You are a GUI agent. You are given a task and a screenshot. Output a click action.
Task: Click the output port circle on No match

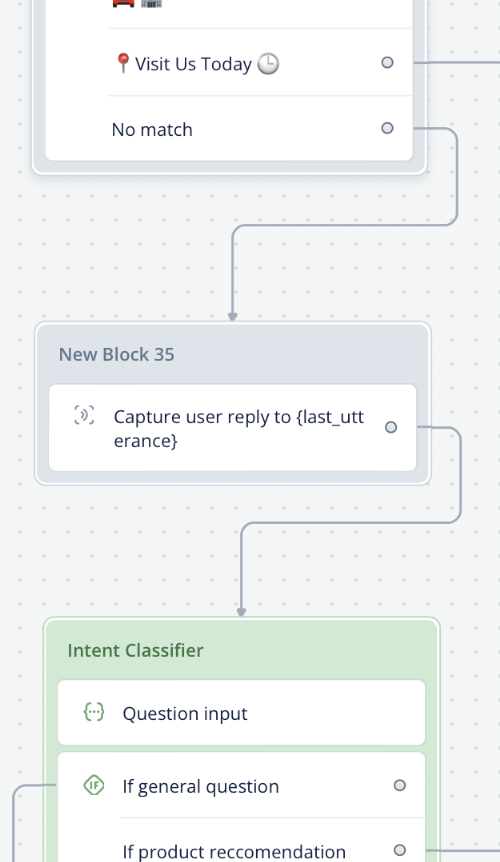387,128
